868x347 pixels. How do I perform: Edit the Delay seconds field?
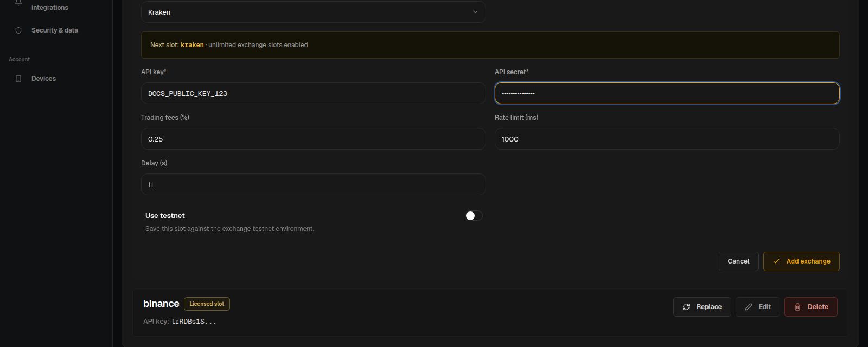313,184
